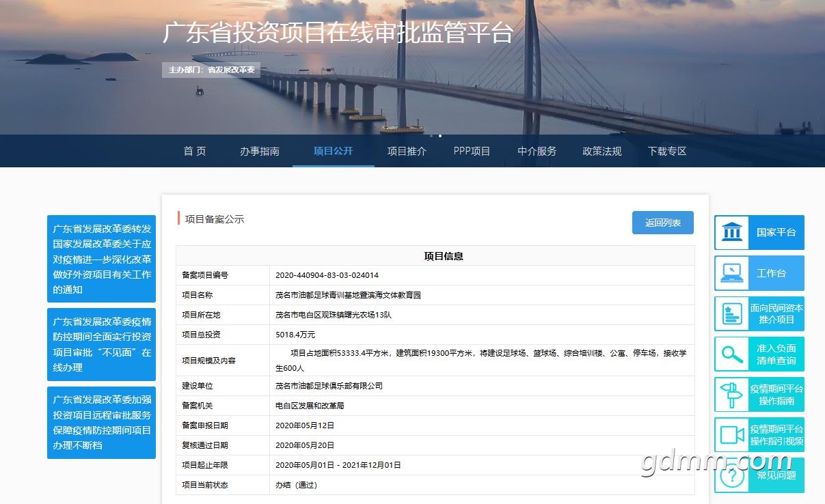Click the 面向民间资本推介项目 label

pos(776,314)
